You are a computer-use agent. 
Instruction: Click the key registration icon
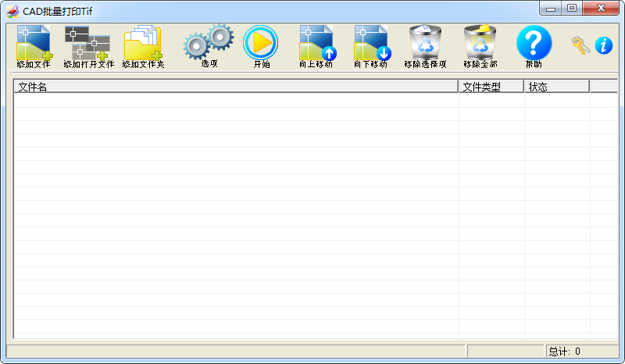click(580, 45)
